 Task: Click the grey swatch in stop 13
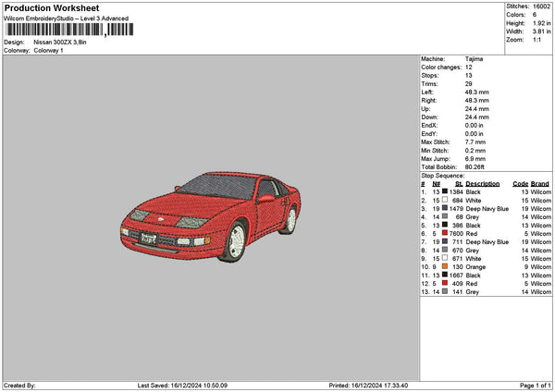445,291
